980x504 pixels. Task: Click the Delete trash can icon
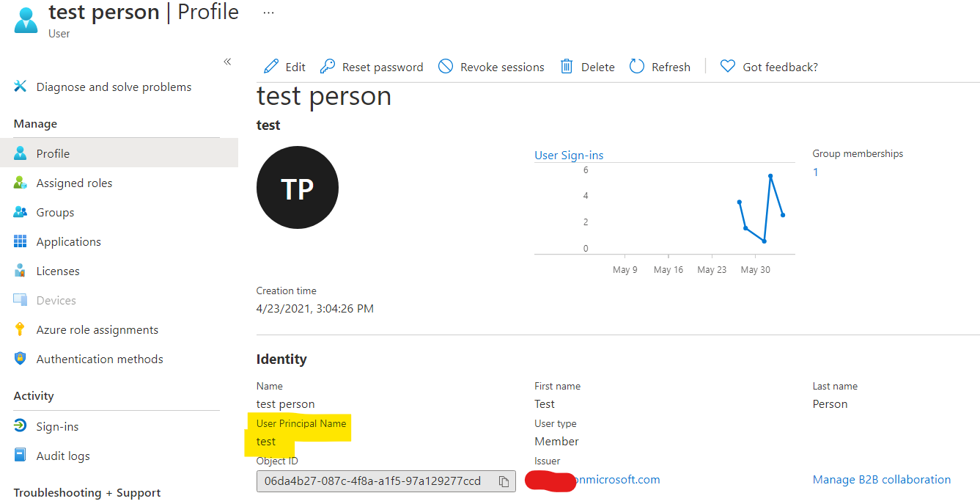point(567,67)
